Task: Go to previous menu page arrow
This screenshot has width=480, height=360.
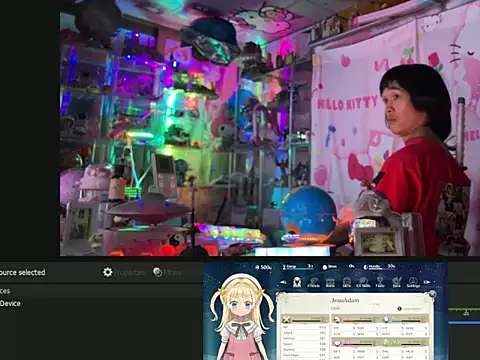Action: pyautogui.click(x=283, y=282)
